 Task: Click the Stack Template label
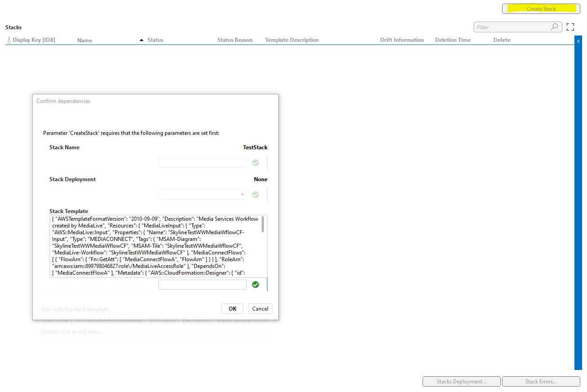69,211
